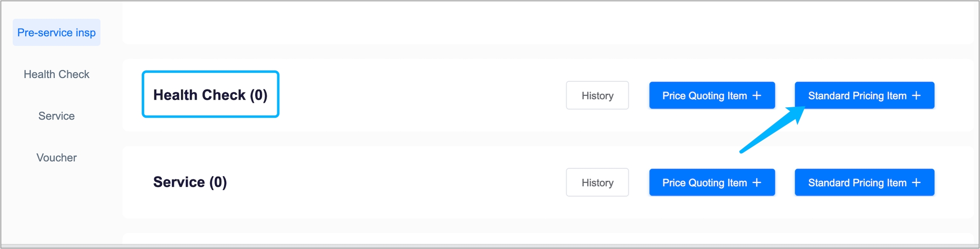Click plus icon on Service Standard Pricing Item
The image size is (980, 249).
tap(916, 183)
